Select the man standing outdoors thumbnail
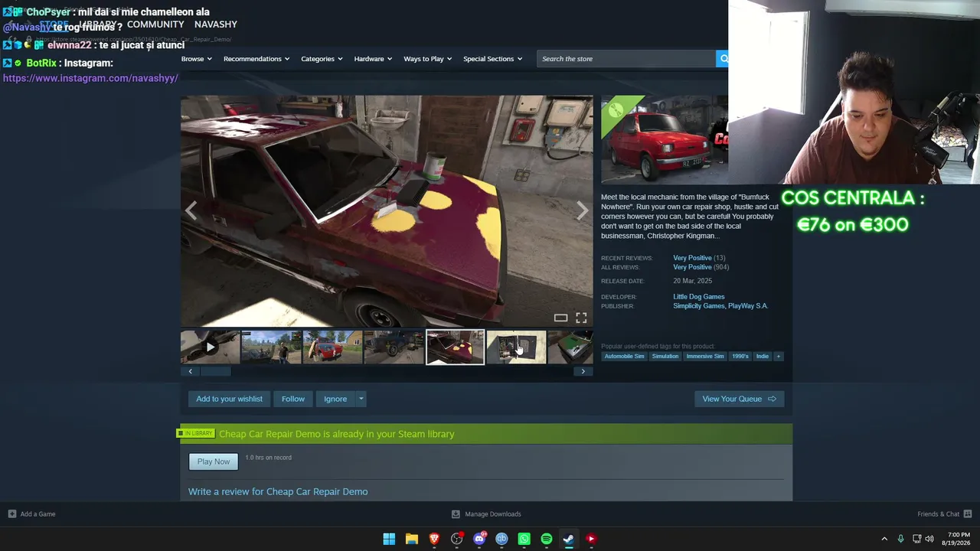 pyautogui.click(x=271, y=347)
